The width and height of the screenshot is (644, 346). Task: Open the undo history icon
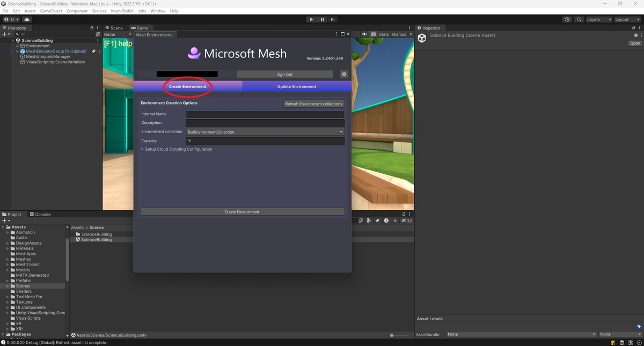pos(567,19)
